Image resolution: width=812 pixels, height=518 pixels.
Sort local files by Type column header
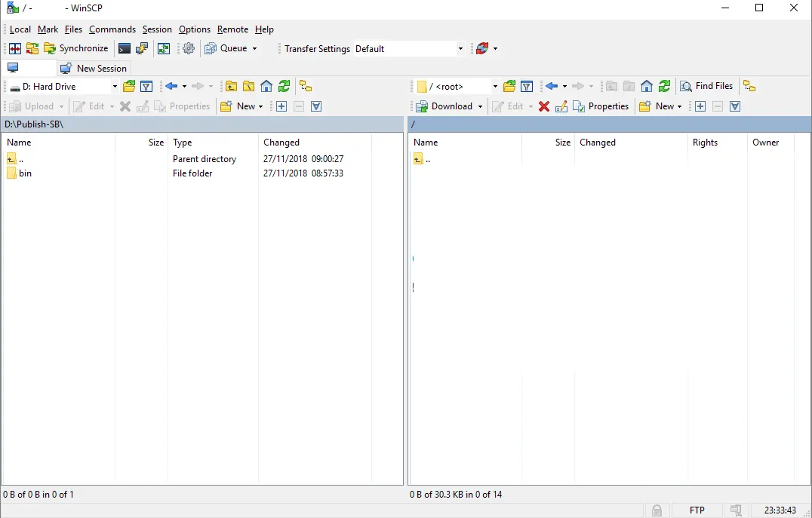point(213,143)
